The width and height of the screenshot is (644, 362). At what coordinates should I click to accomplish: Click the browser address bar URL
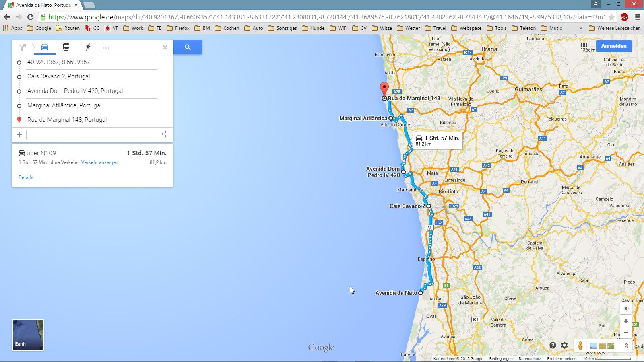[x=327, y=17]
